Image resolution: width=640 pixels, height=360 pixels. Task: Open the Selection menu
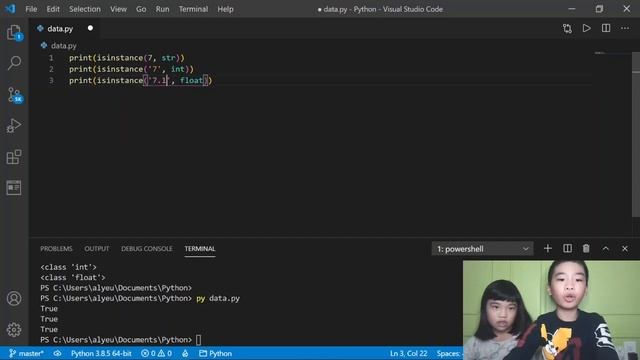pos(84,9)
